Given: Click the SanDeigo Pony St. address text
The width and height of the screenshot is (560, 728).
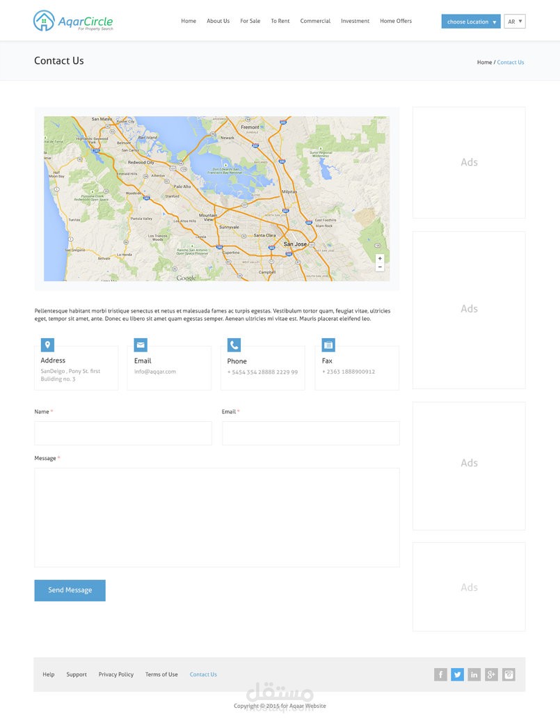Looking at the screenshot, I should point(70,375).
